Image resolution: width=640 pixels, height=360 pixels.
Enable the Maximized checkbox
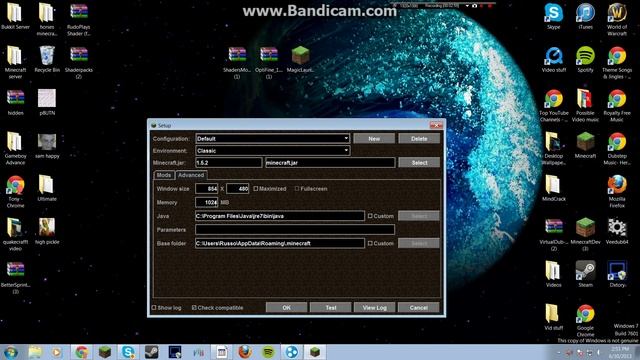point(256,189)
